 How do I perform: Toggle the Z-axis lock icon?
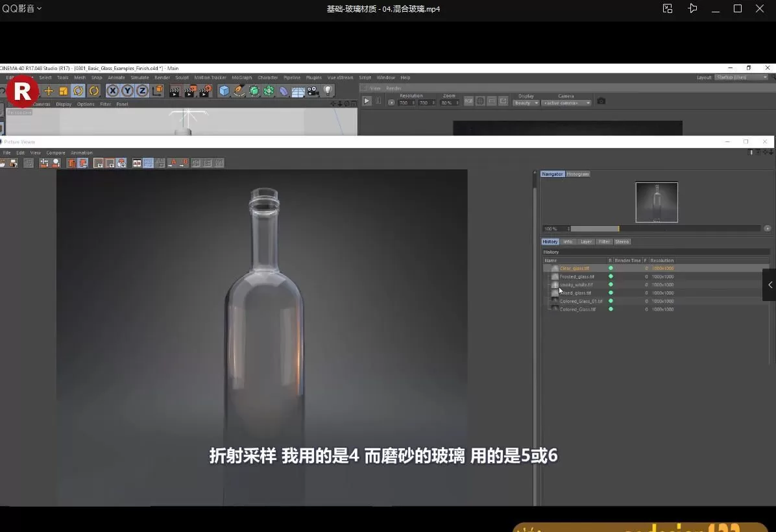(x=141, y=91)
